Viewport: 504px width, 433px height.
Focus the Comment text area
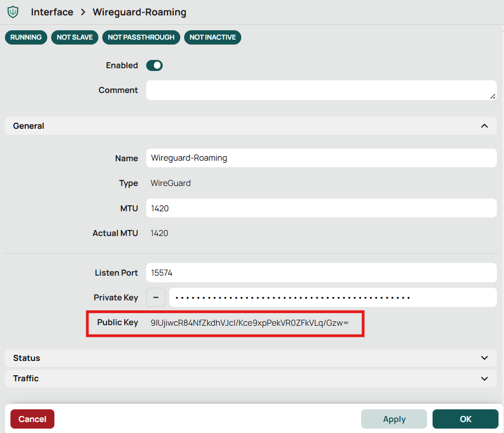[322, 90]
